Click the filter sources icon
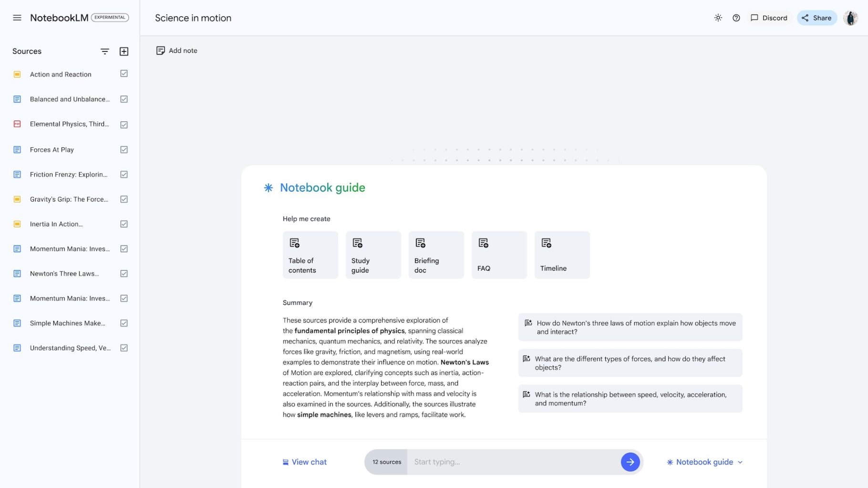Viewport: 868px width, 488px height. click(105, 51)
